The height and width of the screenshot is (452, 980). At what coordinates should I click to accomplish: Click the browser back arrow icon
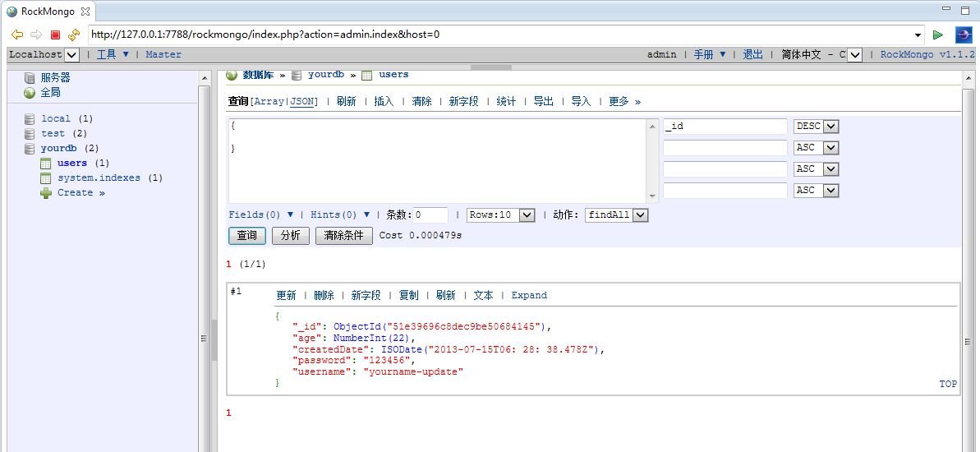tap(17, 35)
